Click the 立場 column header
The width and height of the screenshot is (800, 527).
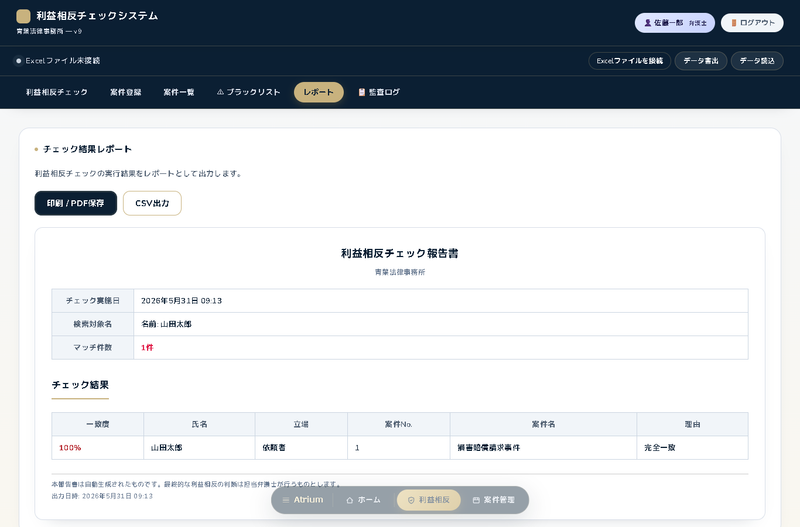click(x=301, y=424)
